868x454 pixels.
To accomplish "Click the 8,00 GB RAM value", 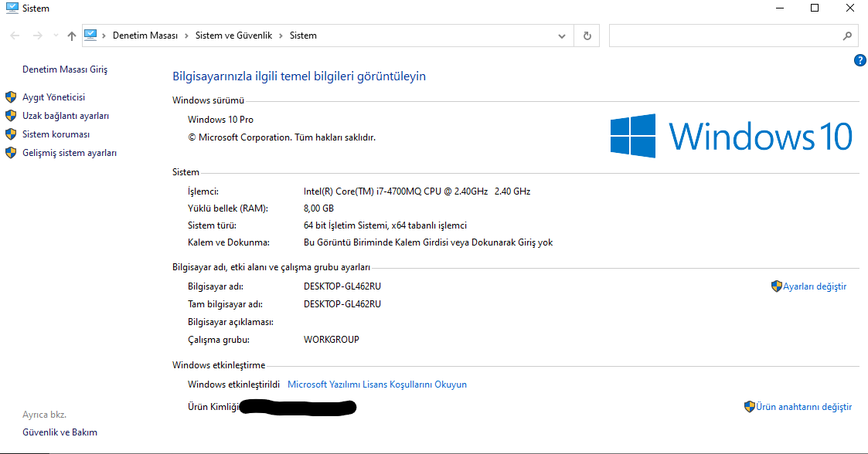I will [x=319, y=208].
